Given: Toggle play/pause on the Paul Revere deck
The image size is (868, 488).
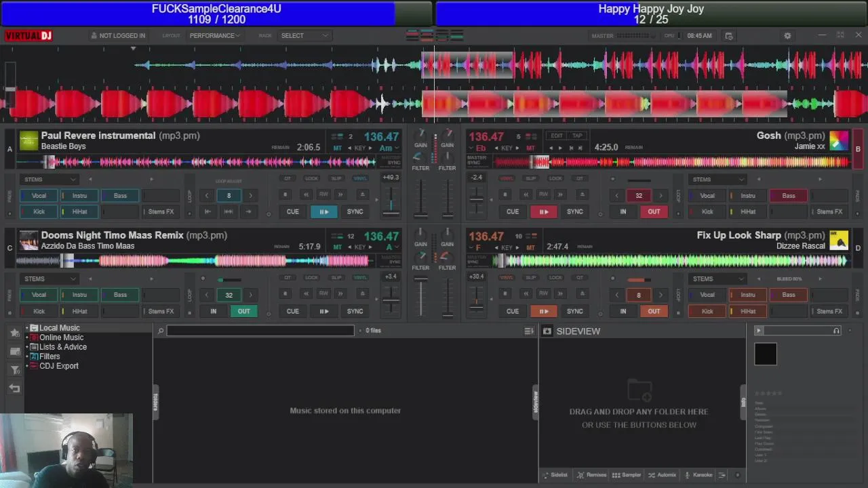Looking at the screenshot, I should click(x=323, y=211).
